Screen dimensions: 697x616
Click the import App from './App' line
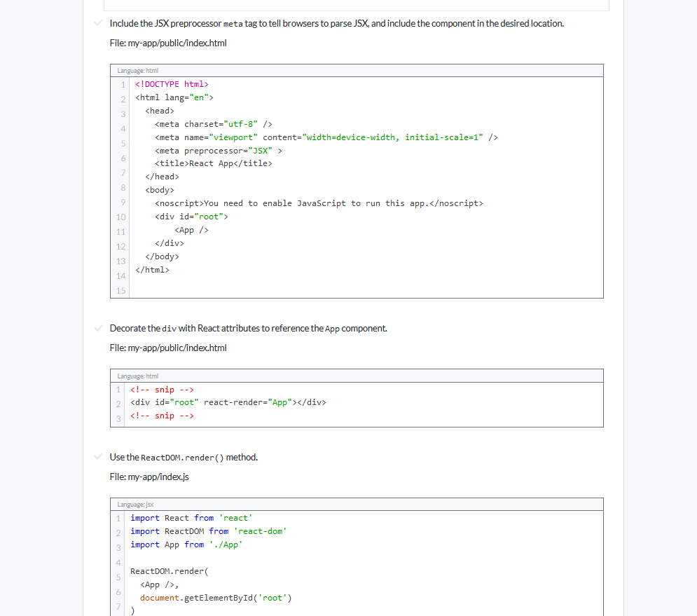click(x=186, y=545)
